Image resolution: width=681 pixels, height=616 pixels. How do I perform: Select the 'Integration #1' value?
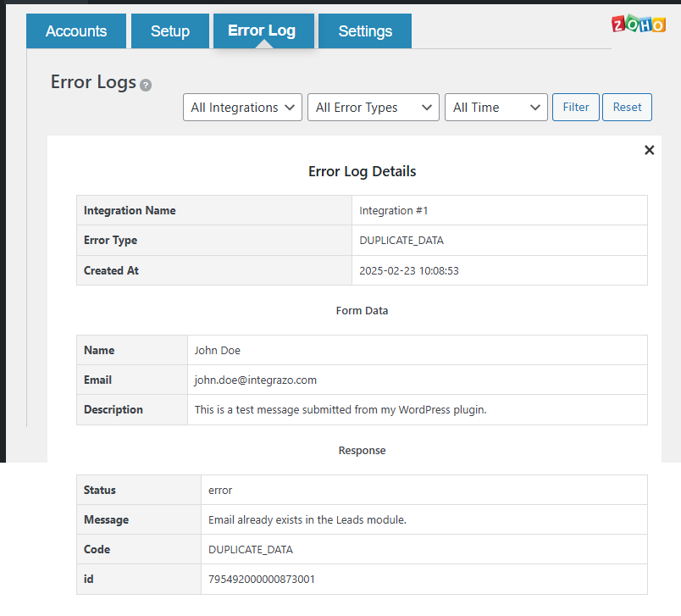(x=394, y=211)
